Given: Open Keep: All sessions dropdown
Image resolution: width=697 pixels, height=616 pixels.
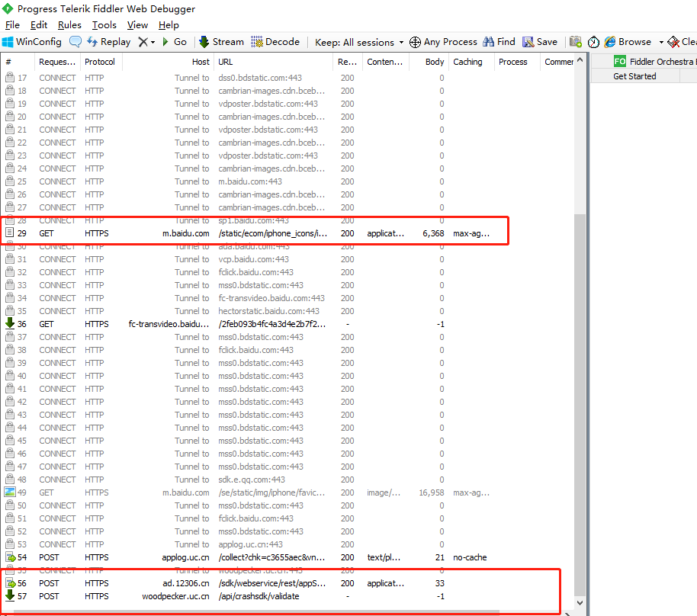Looking at the screenshot, I should pyautogui.click(x=359, y=42).
